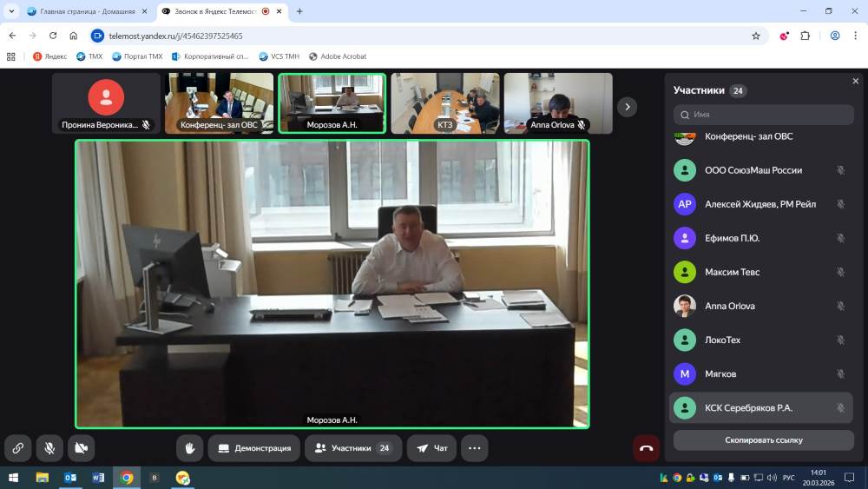Click the Скопировать ссылку button
This screenshot has width=868, height=489.
click(763, 440)
